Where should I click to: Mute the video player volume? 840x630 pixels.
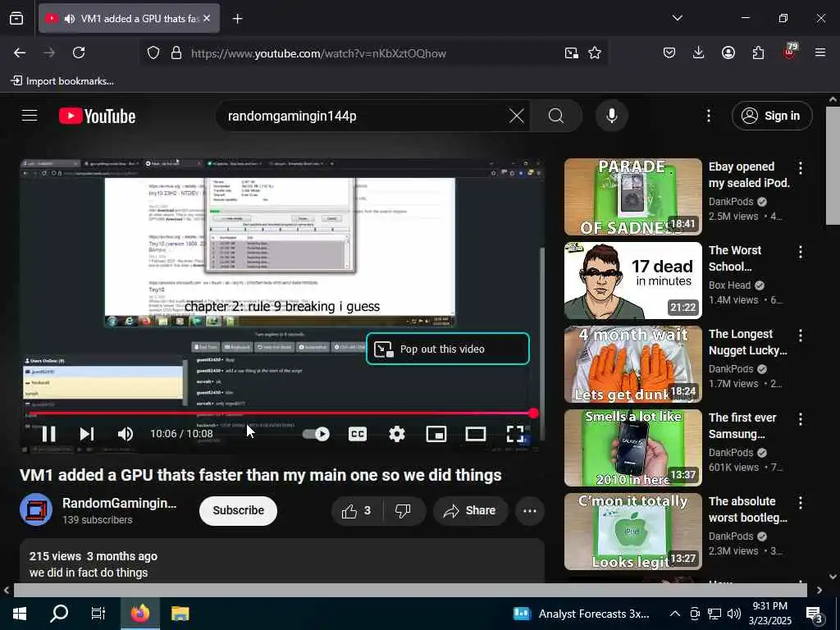(126, 434)
